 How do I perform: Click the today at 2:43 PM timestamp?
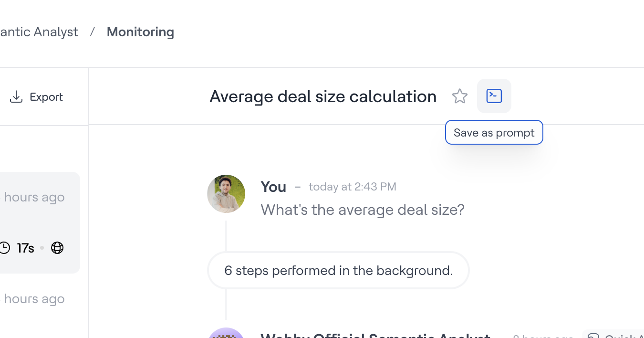point(353,187)
